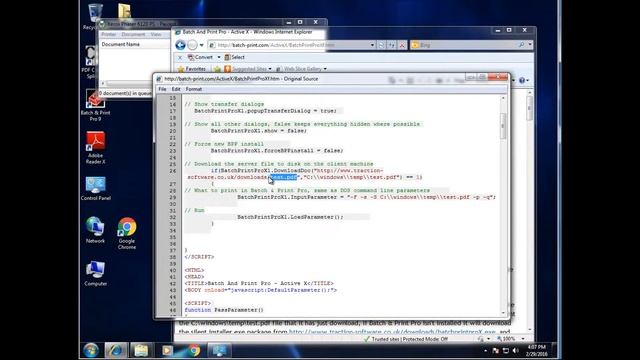The height and width of the screenshot is (360, 640).
Task: Click the volume speaker tray icon
Action: [x=515, y=351]
